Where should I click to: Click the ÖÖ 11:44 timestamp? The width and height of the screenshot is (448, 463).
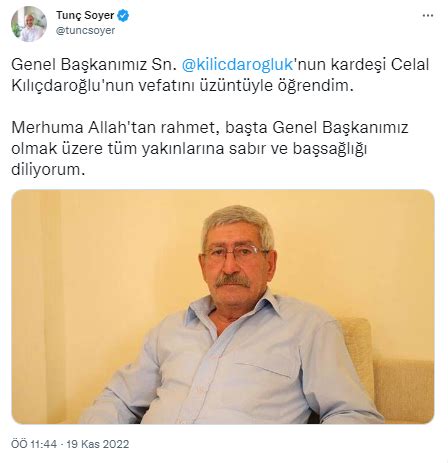click(34, 444)
